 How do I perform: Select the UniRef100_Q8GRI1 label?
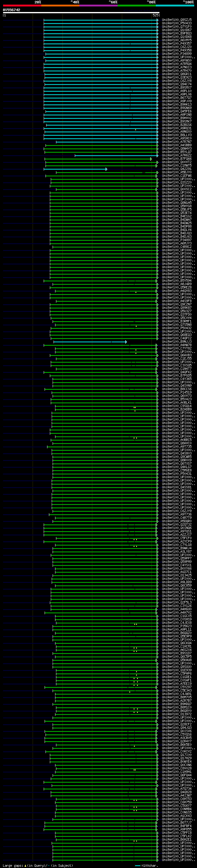tap(177, 74)
